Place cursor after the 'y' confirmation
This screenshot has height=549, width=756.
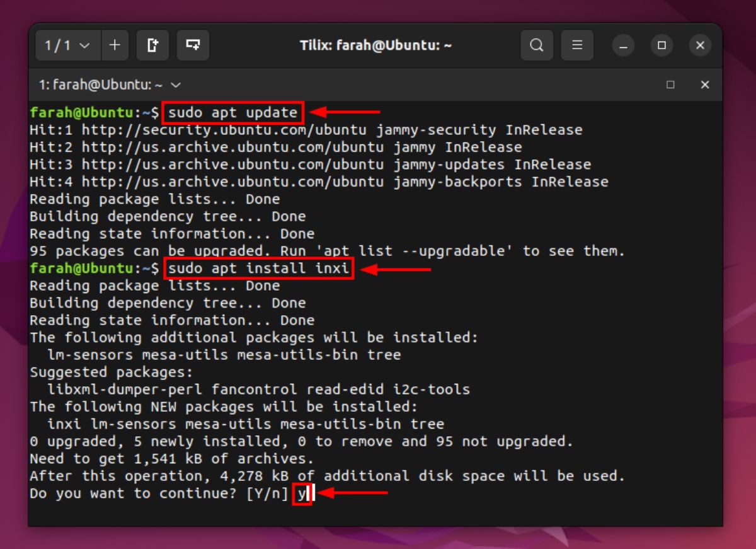[307, 494]
